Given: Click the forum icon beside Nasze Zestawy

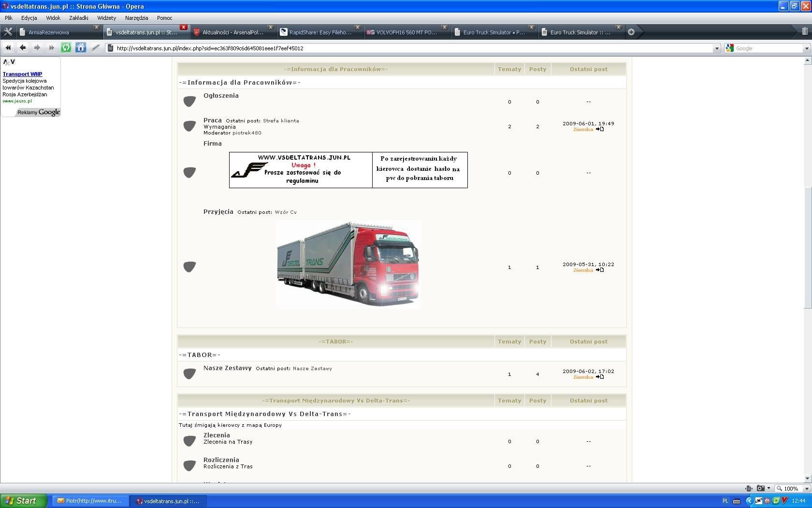Looking at the screenshot, I should pos(189,374).
